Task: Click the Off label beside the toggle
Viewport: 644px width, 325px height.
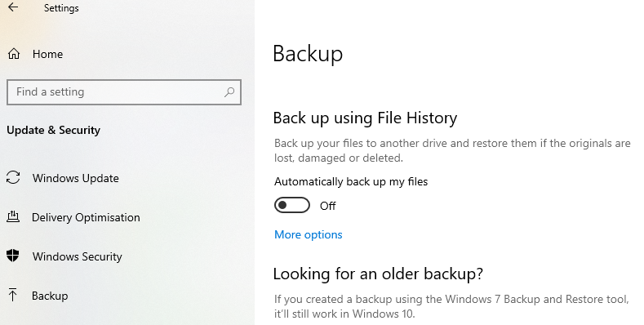Action: [328, 206]
